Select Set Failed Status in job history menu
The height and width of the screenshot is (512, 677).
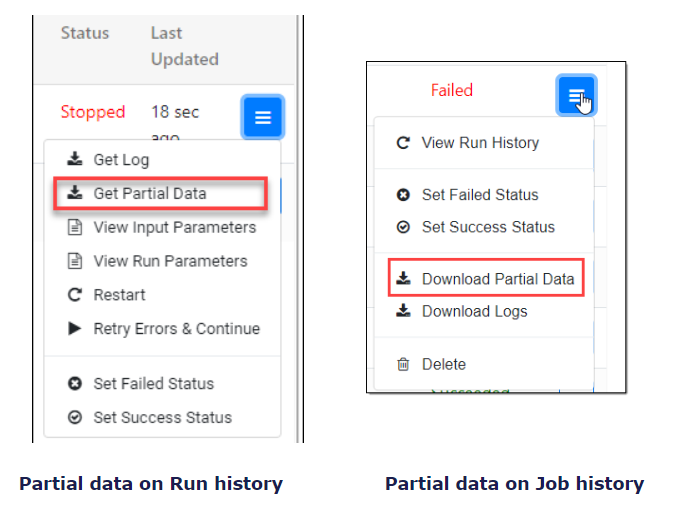[x=480, y=195]
